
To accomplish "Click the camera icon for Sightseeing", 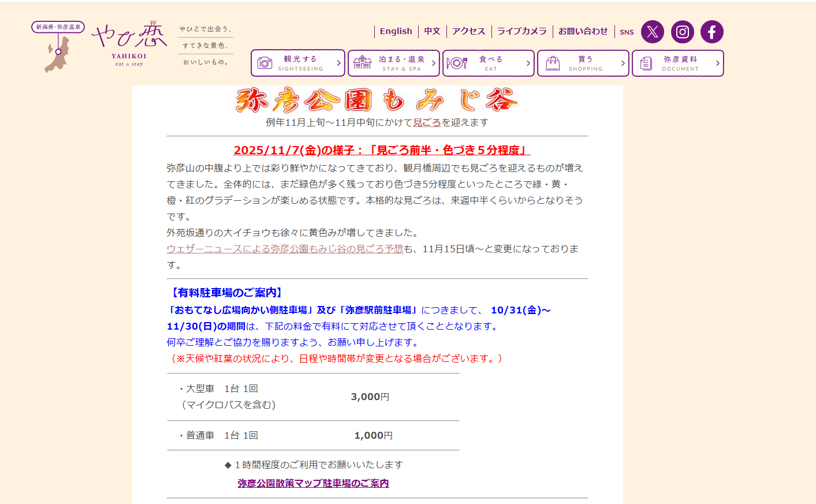I will (264, 63).
